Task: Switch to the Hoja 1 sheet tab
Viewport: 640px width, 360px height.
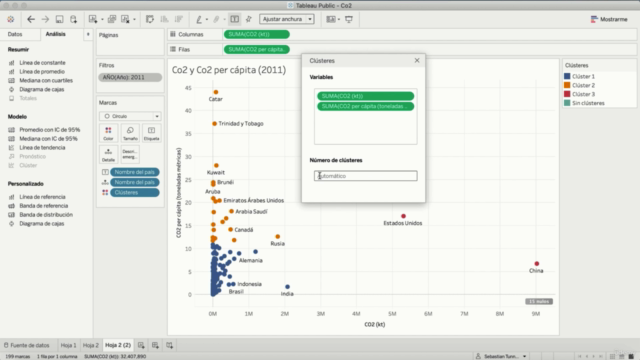Action: (69, 345)
